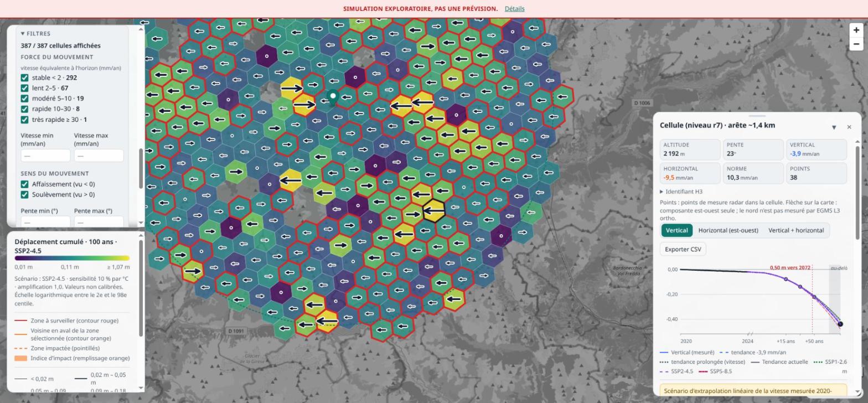Click the Pente min input field
The width and height of the screenshot is (868, 403).
click(x=45, y=221)
